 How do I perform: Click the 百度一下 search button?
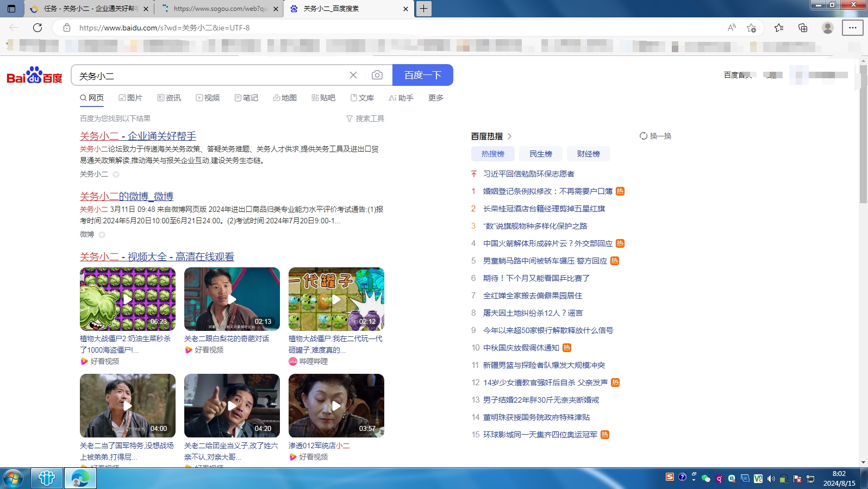point(423,75)
